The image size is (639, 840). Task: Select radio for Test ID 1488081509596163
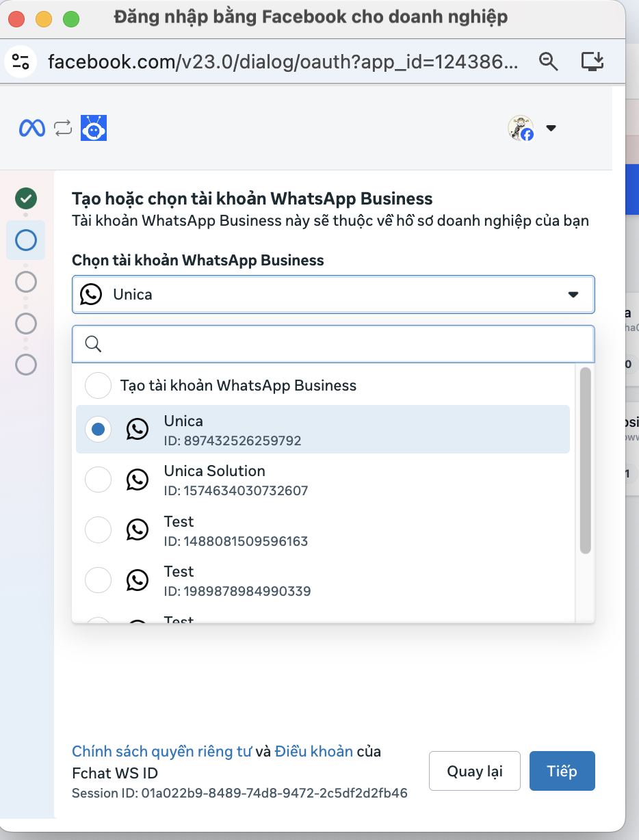click(x=98, y=529)
